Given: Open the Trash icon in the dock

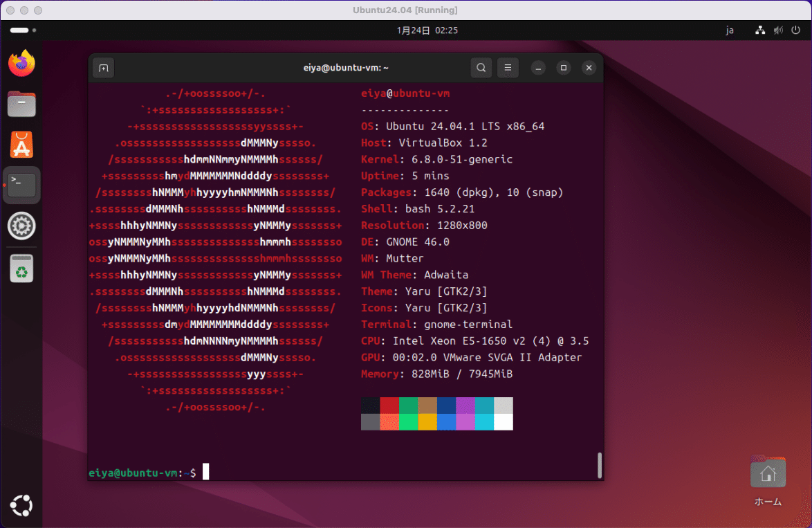Looking at the screenshot, I should point(21,268).
